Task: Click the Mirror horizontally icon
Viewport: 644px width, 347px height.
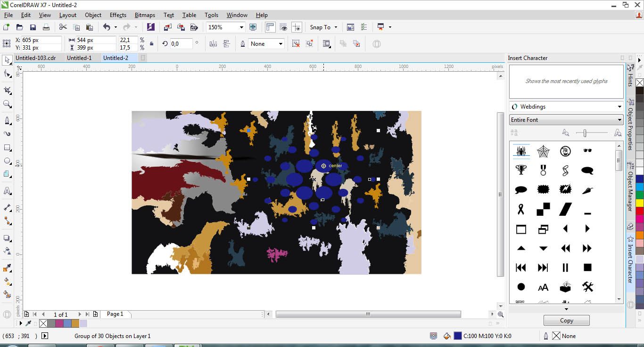Action: (x=213, y=44)
